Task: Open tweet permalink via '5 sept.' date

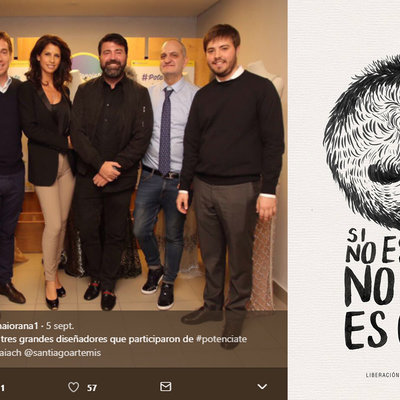Action: (60, 326)
